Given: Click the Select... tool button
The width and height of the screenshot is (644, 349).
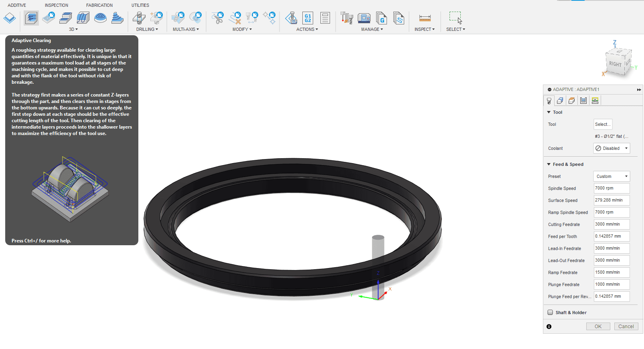Looking at the screenshot, I should (603, 124).
